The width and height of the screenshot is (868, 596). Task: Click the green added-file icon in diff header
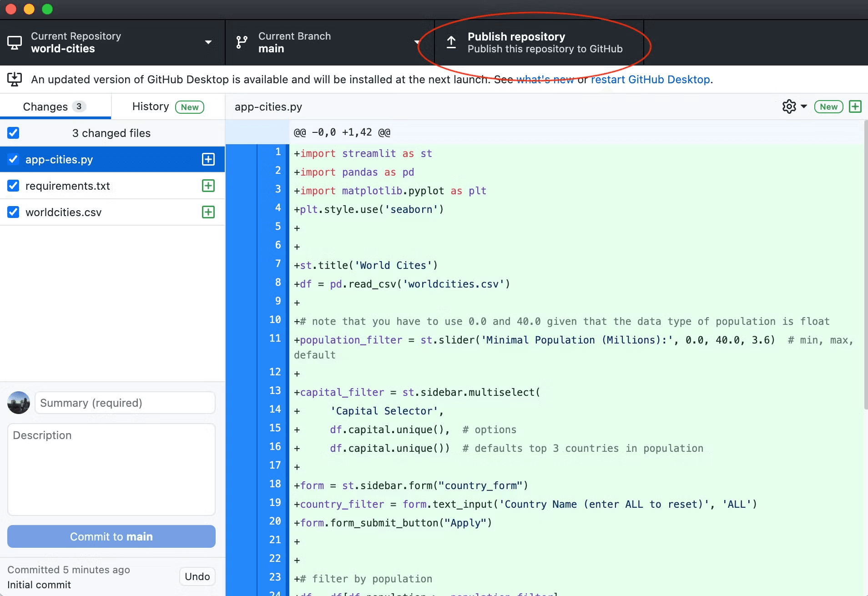(855, 106)
